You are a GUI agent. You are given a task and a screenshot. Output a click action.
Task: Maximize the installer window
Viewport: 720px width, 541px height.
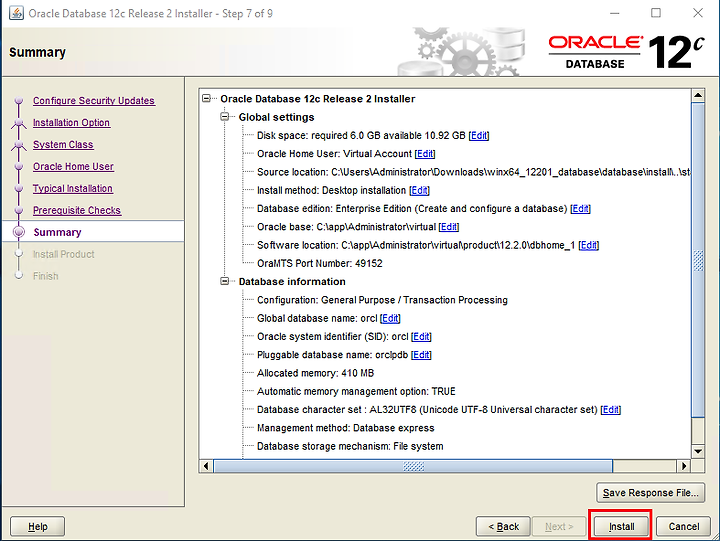[656, 13]
